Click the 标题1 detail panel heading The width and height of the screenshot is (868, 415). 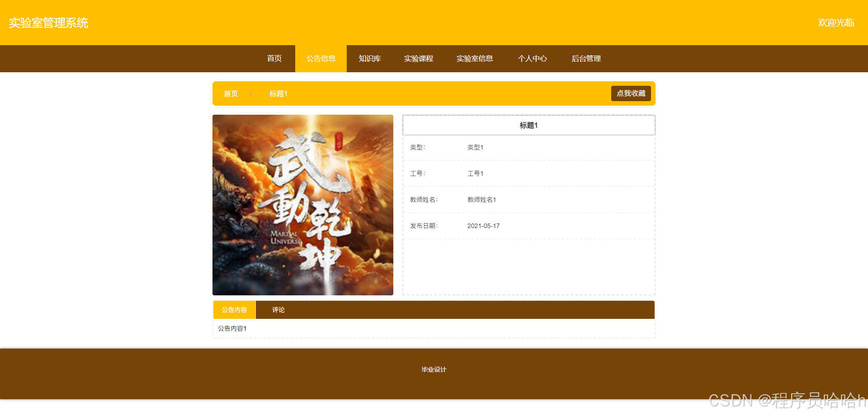(x=528, y=125)
